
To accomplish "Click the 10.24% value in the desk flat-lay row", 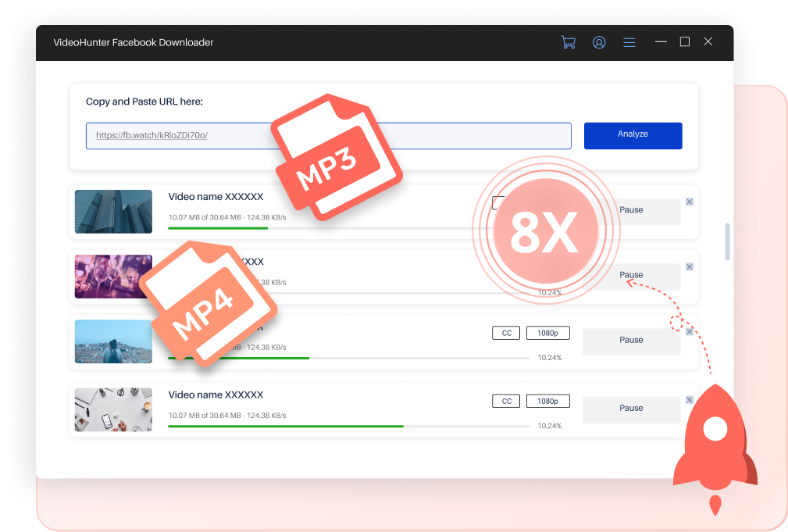I will (550, 426).
